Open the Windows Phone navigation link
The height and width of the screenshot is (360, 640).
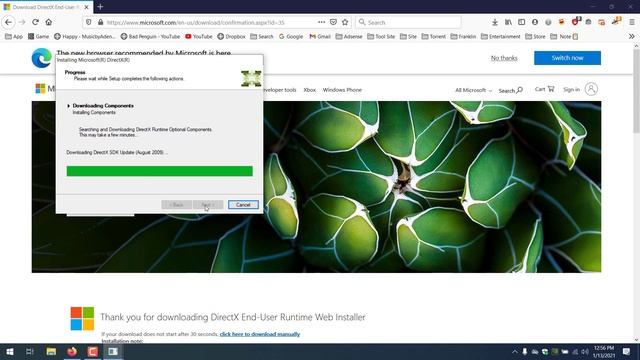pyautogui.click(x=342, y=90)
